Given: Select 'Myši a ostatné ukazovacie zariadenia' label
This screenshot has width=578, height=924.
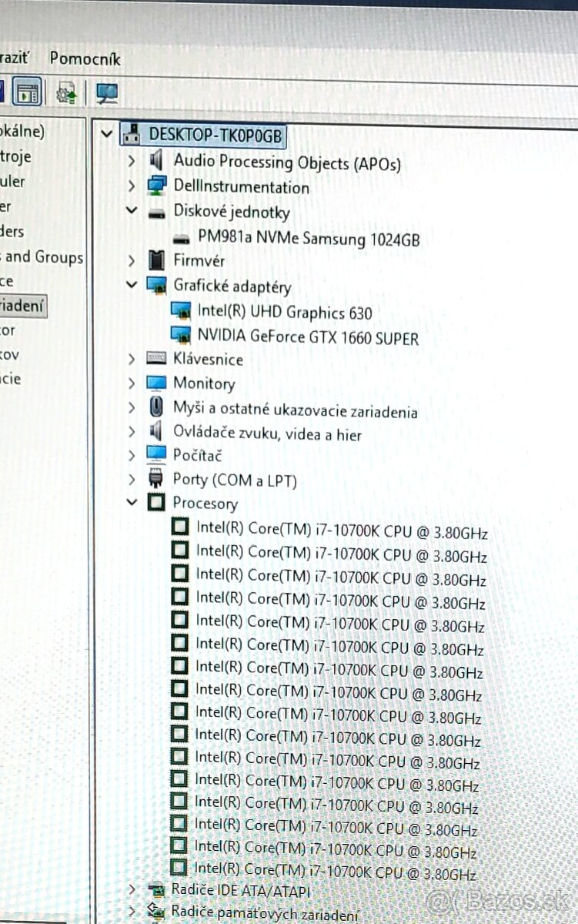Looking at the screenshot, I should (296, 410).
